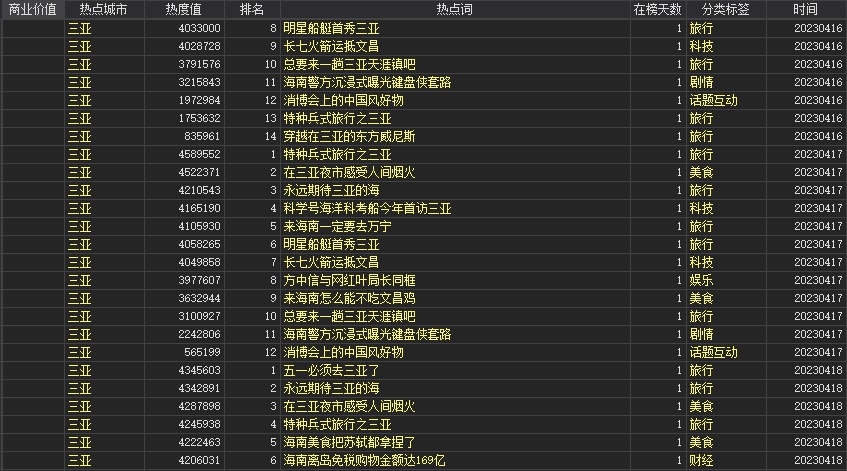Select the 在榜天数 column header

pos(658,9)
